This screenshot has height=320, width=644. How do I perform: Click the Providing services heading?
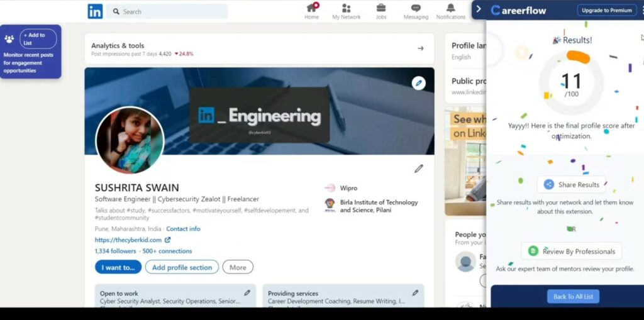(293, 294)
